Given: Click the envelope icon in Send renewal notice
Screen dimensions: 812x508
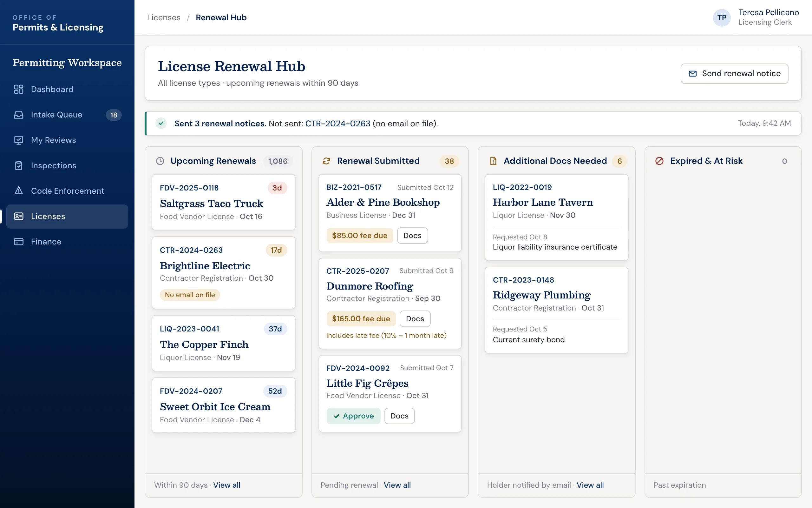Looking at the screenshot, I should pyautogui.click(x=692, y=74).
